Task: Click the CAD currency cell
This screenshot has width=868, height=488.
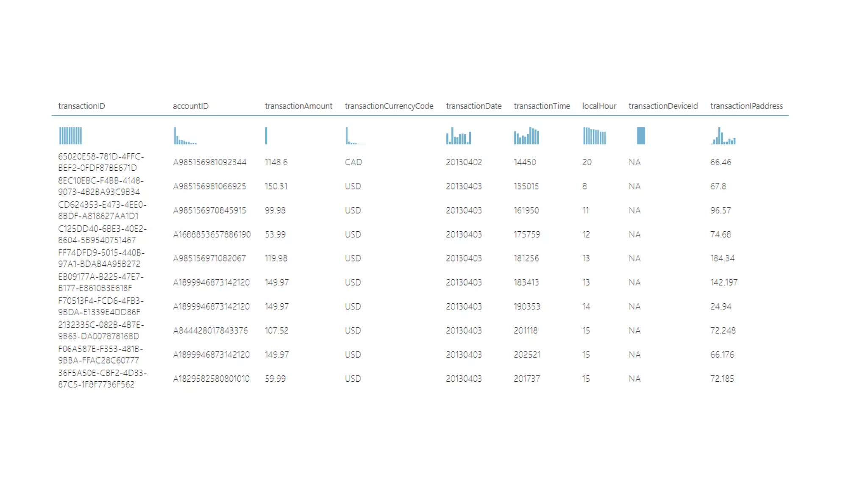Action: pos(353,162)
